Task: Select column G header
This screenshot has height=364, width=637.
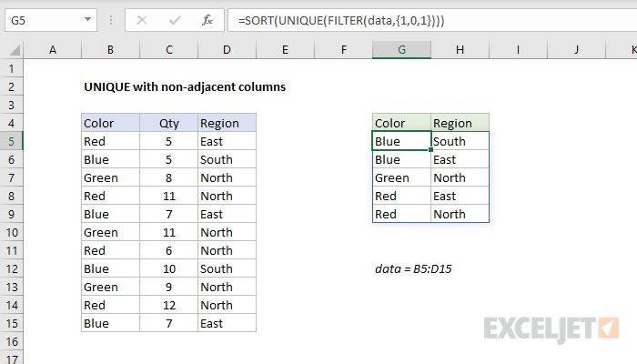Action: (401, 51)
